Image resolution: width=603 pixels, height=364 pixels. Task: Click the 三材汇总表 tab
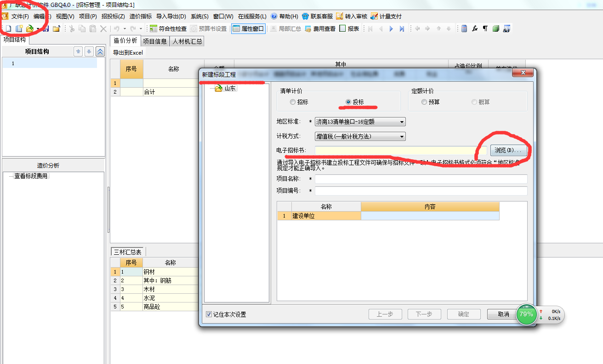coord(128,252)
